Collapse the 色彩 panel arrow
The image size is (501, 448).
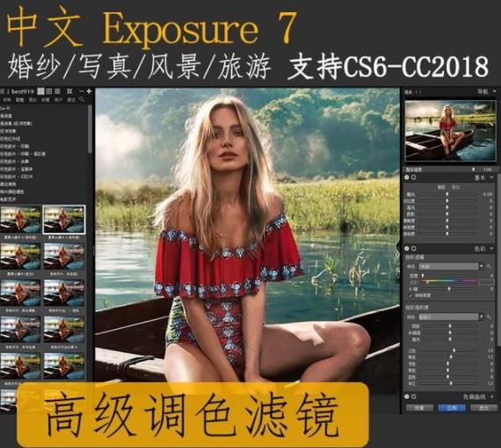[491, 249]
